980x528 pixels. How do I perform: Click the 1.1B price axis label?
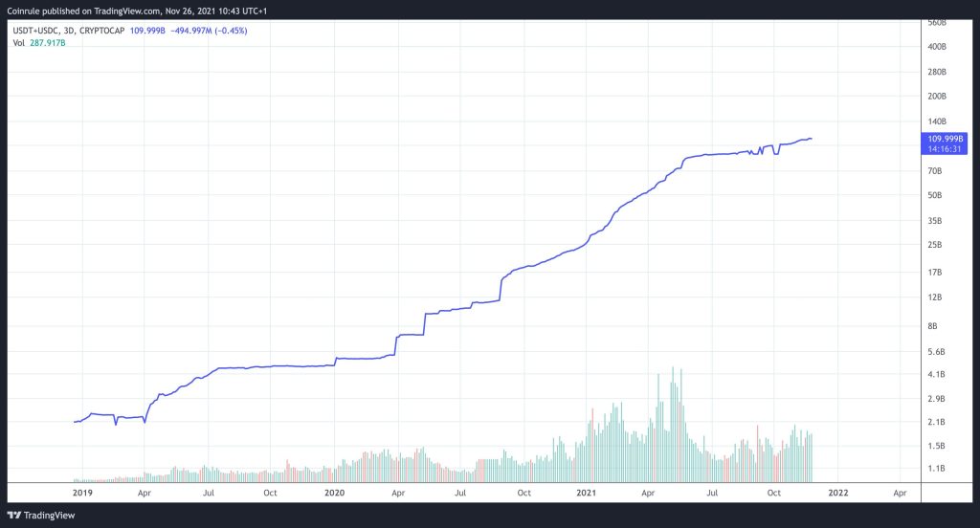[936, 468]
